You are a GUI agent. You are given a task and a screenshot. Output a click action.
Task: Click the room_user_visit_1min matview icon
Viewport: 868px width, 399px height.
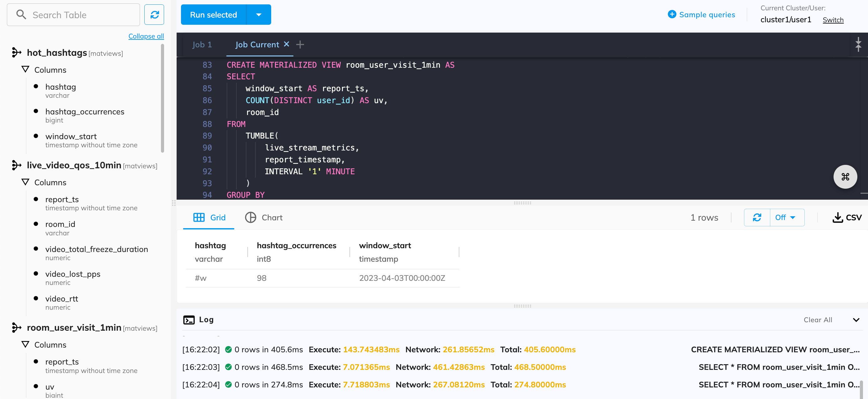(16, 328)
